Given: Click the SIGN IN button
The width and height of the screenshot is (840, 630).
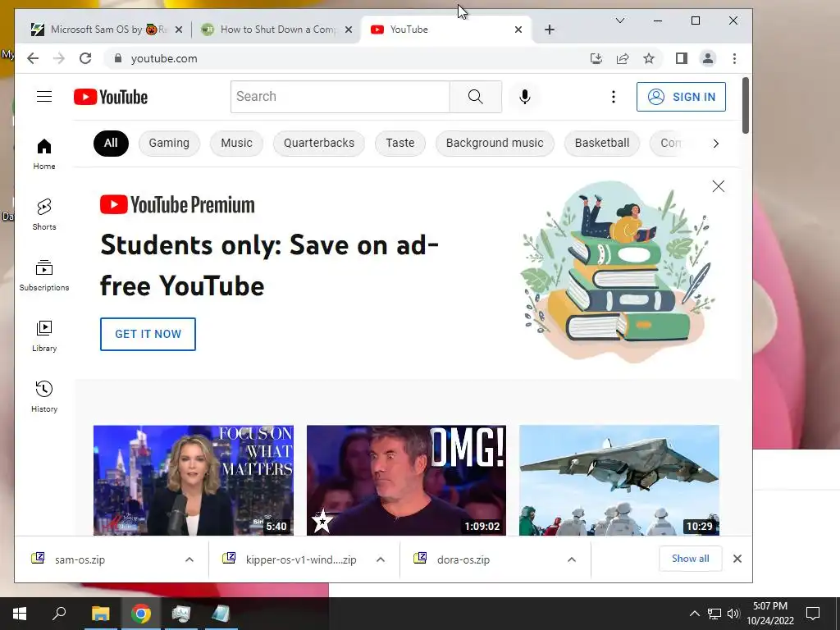Looking at the screenshot, I should [681, 97].
